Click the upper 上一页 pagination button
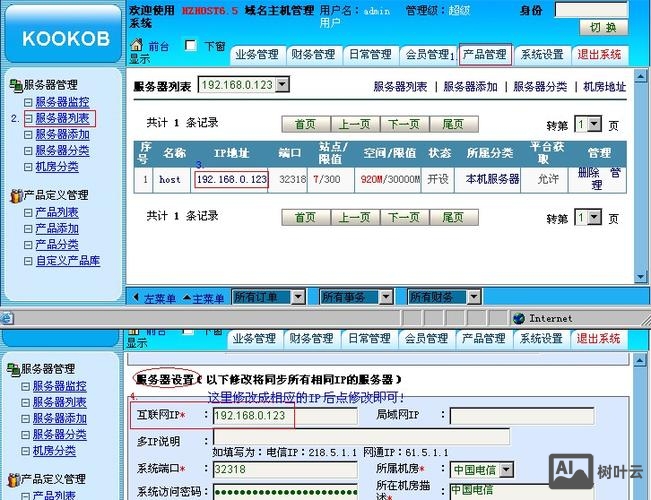 tap(355, 124)
